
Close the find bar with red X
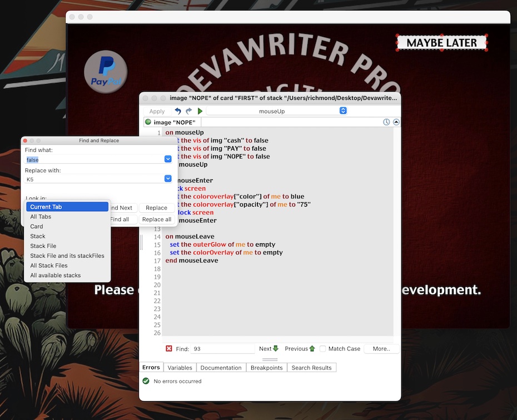pos(169,349)
